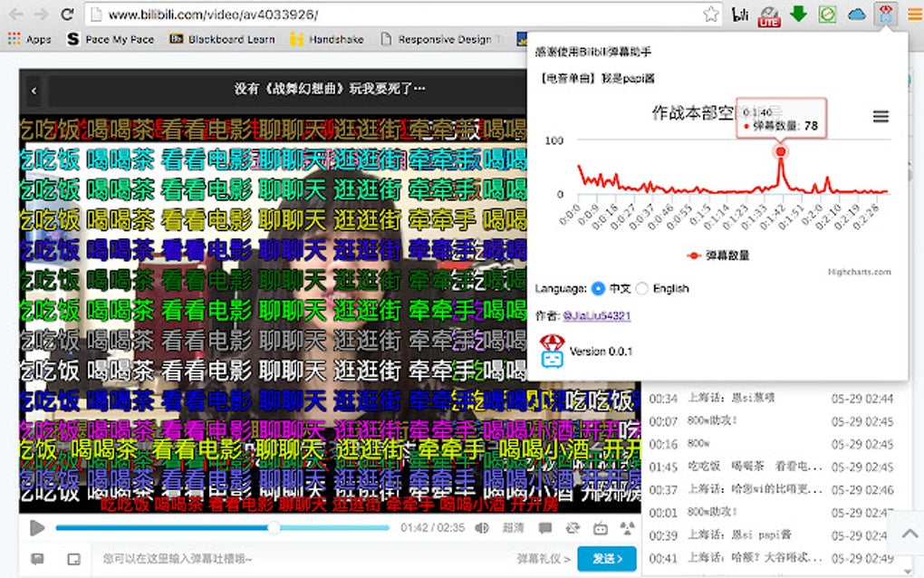Screen dimensions: 924x578
Task: Mute the video with the volume icon
Action: pos(482,528)
